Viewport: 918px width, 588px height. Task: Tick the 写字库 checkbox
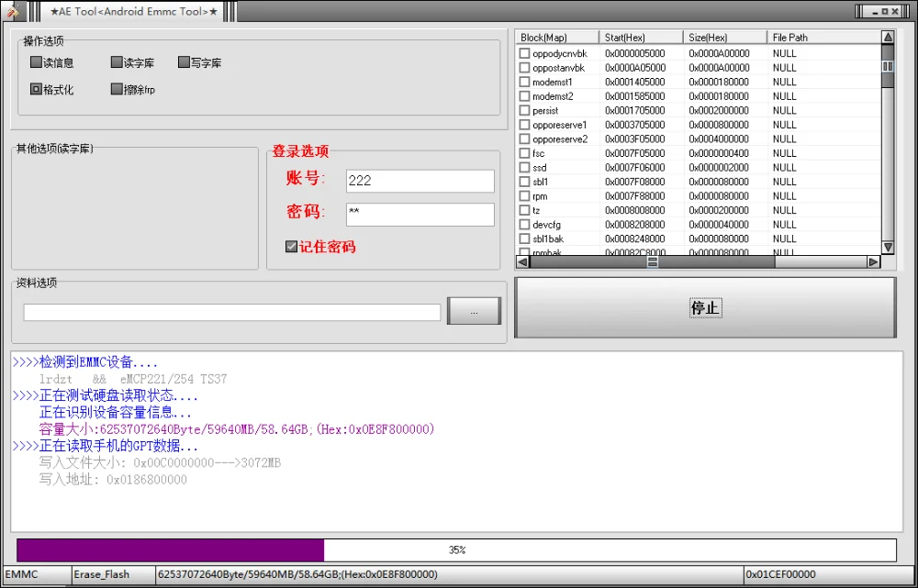click(184, 62)
